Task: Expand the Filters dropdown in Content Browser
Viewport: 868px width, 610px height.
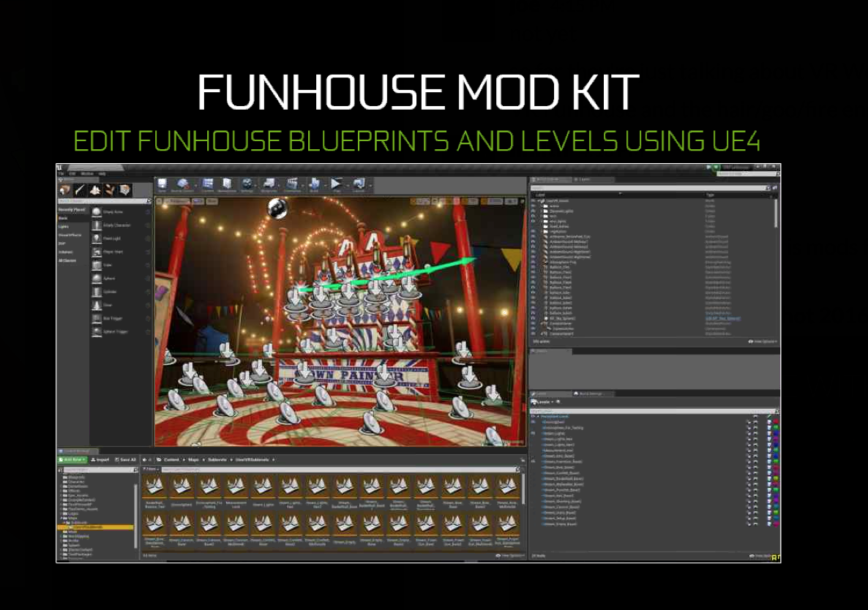Action: pos(151,469)
